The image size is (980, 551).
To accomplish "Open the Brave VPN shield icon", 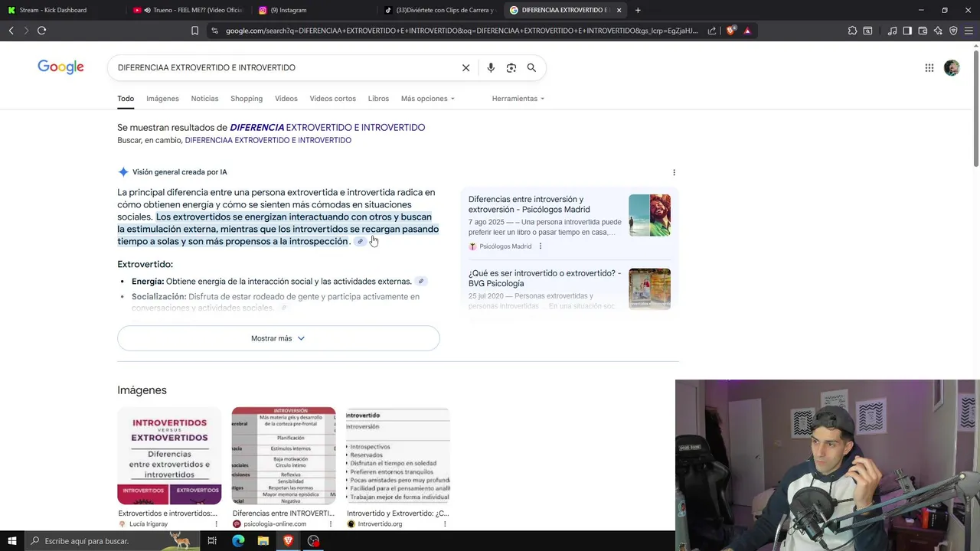I will (953, 31).
